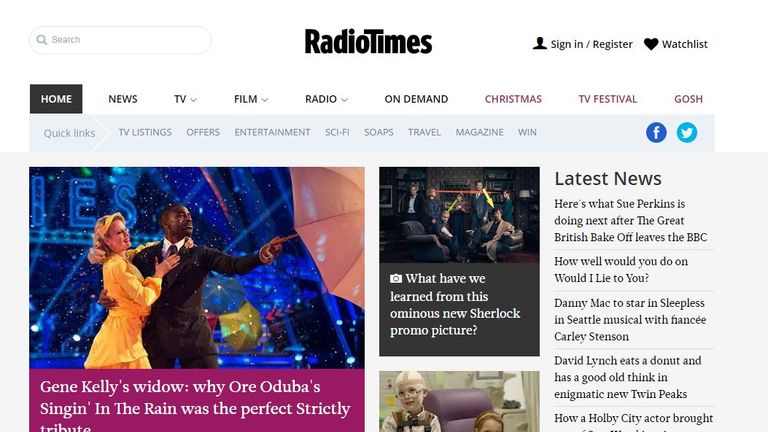Screen dimensions: 768x432
Task: Expand the FILM dropdown menu
Action: coord(251,99)
